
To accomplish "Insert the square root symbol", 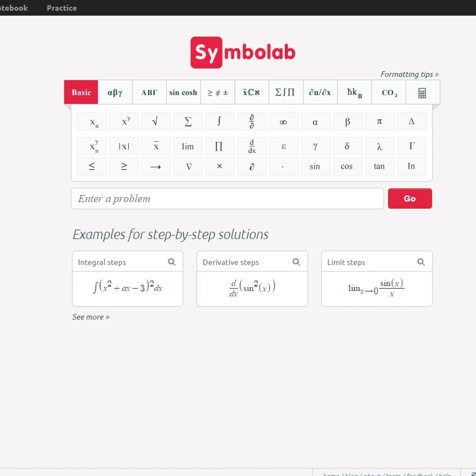I will [156, 121].
